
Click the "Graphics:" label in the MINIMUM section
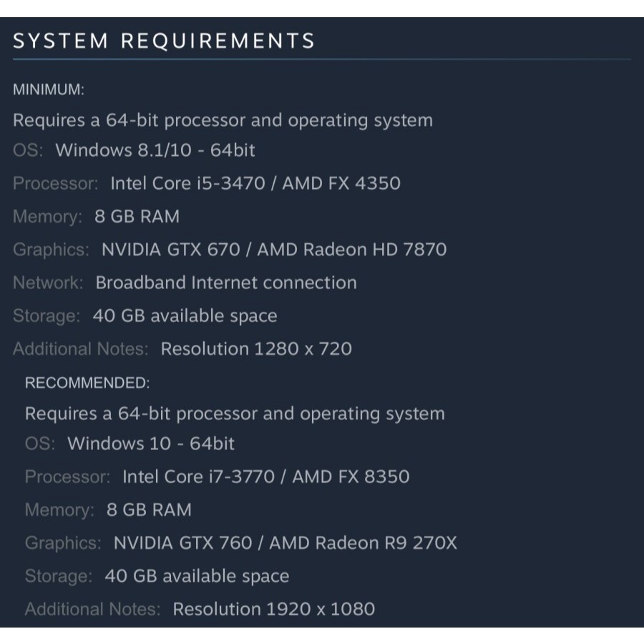pyautogui.click(x=52, y=250)
